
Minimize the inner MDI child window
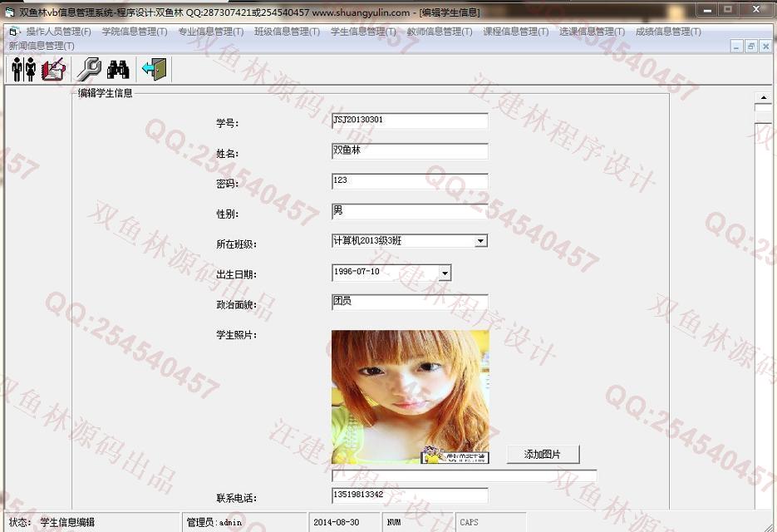(736, 47)
